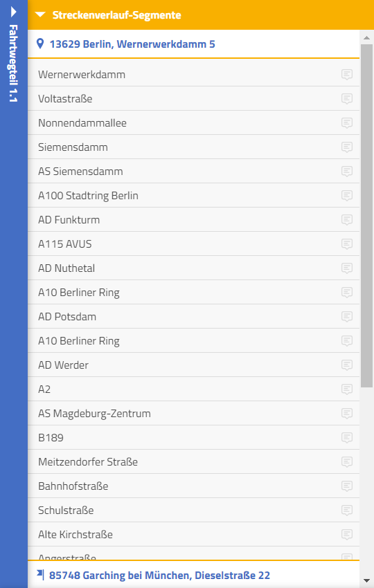Viewport: 374px width, 588px height.
Task: Collapse the Streckenverlauf-Segmente section
Action: tap(40, 15)
